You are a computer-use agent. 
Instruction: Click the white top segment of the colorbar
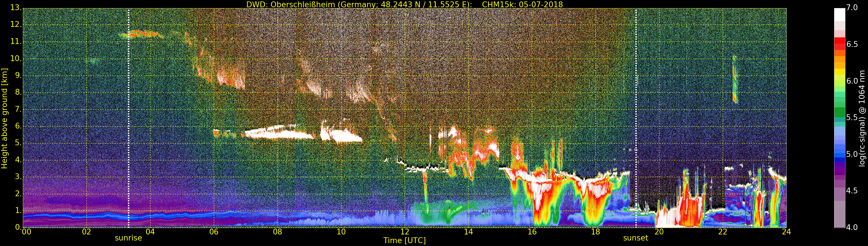(x=839, y=15)
